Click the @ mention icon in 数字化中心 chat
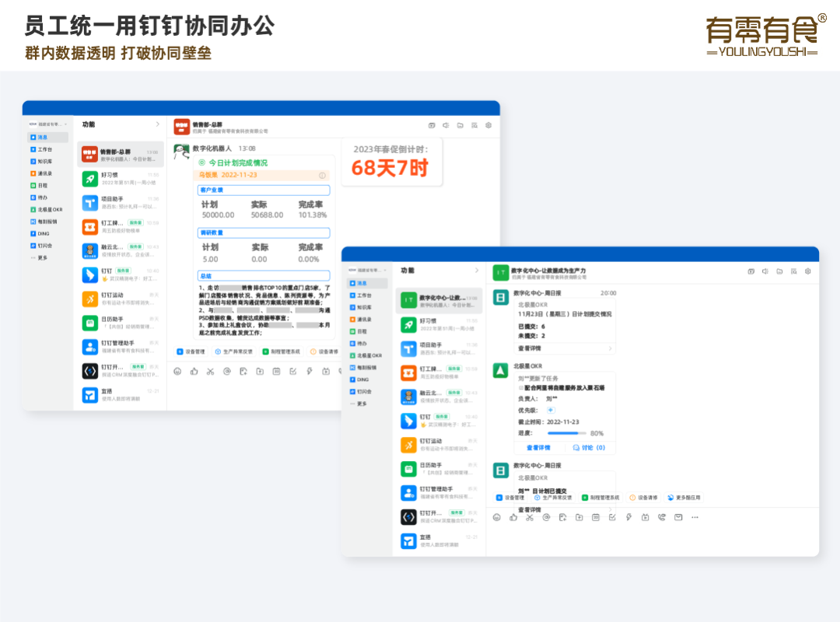Viewport: 840px width, 622px height. tap(547, 517)
